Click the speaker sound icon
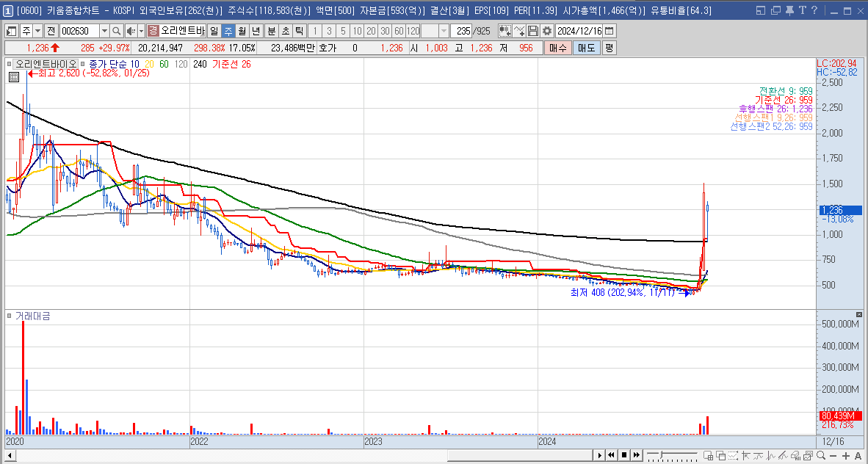Screen dimensions: 868x464 (x=131, y=31)
